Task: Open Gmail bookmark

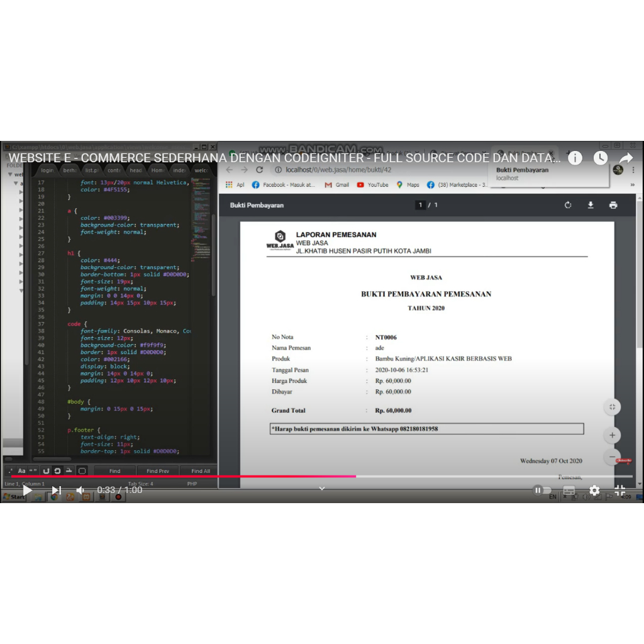Action: [337, 185]
